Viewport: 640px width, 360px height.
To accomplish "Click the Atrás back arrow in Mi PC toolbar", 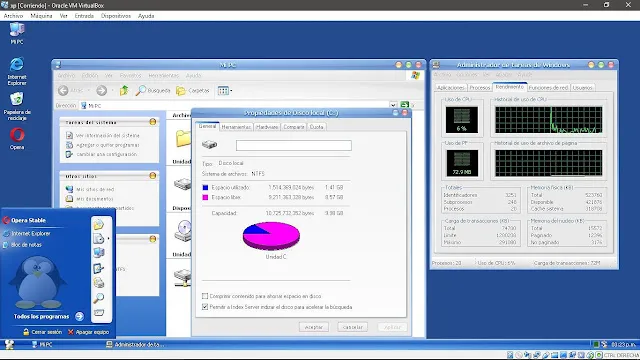I will coord(63,91).
